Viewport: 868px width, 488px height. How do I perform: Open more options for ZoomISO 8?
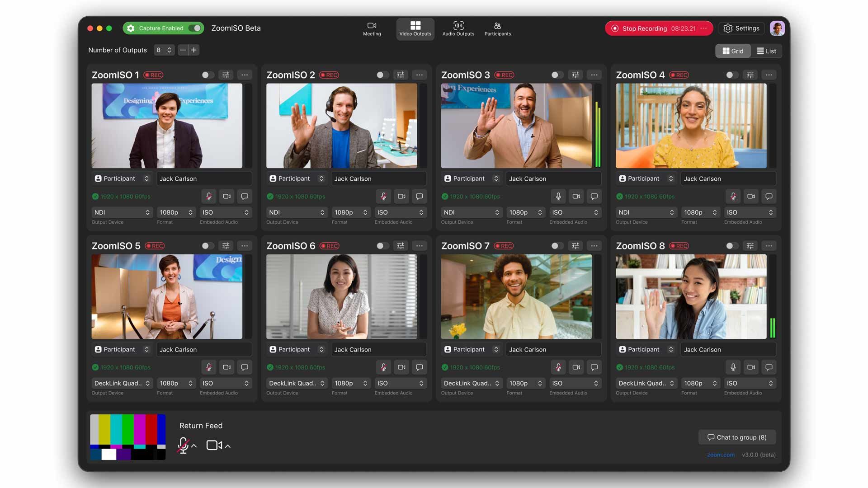coord(769,246)
